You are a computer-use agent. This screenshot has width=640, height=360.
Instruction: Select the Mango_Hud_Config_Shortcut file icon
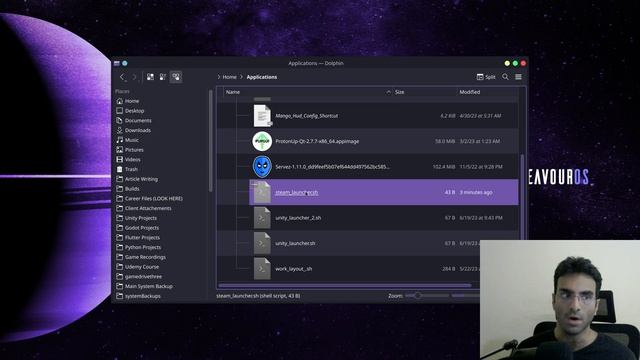[x=262, y=116]
